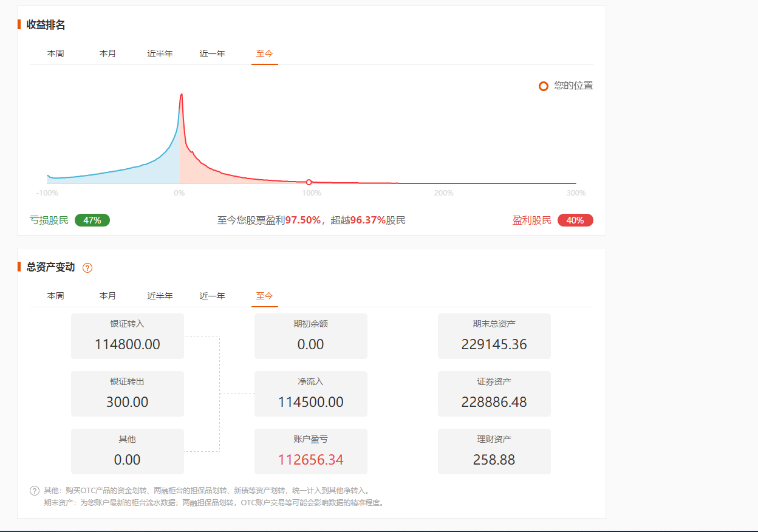The width and height of the screenshot is (758, 532).
Task: Click the 期末总资产 value 229145.36
Action: [494, 344]
